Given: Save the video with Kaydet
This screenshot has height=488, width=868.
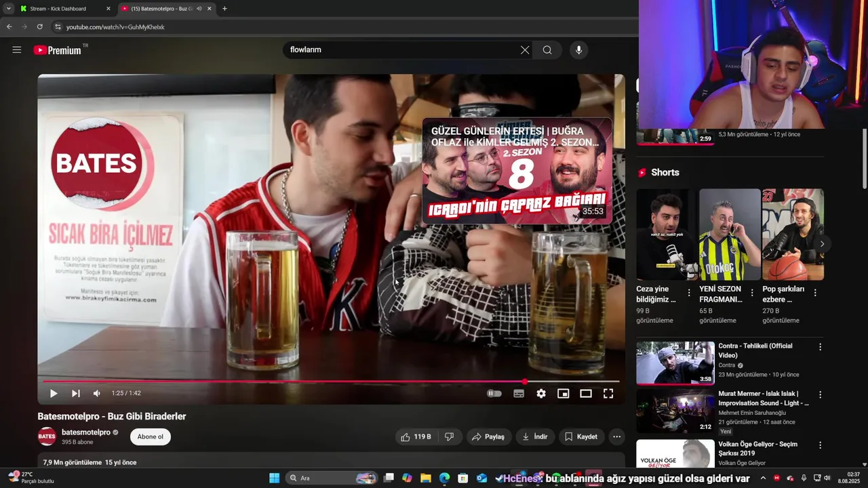Looking at the screenshot, I should 581,436.
